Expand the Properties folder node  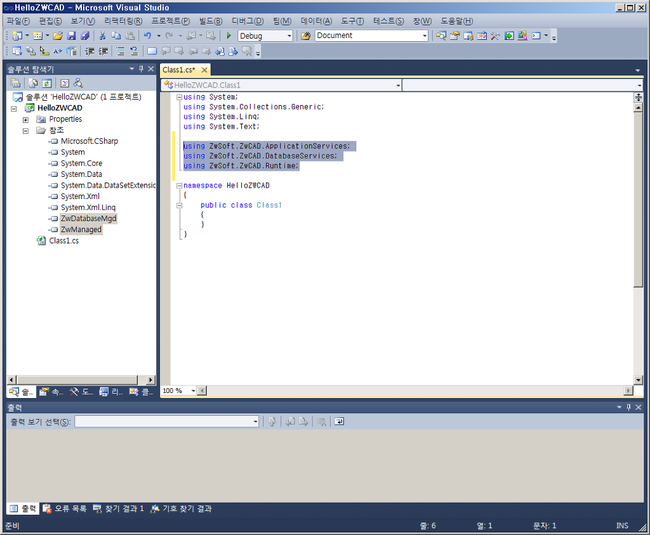coord(26,120)
